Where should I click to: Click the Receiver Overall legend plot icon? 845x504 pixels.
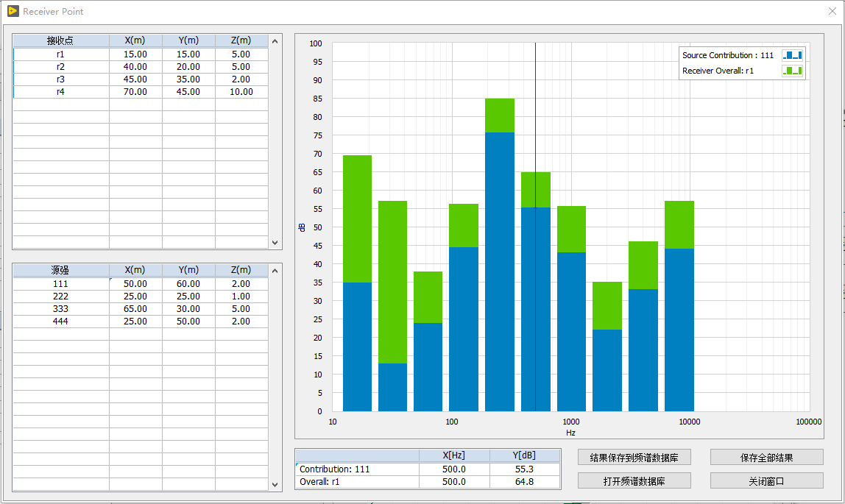pos(792,71)
